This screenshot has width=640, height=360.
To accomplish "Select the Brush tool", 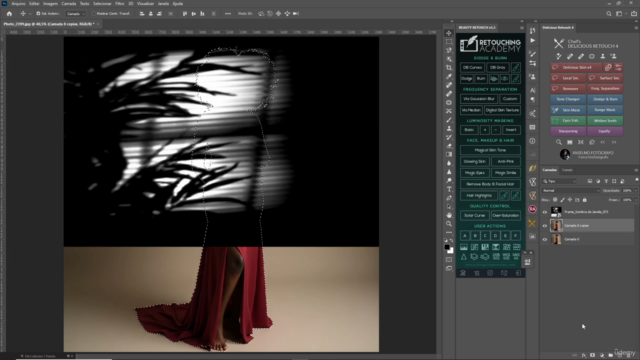I will [449, 120].
